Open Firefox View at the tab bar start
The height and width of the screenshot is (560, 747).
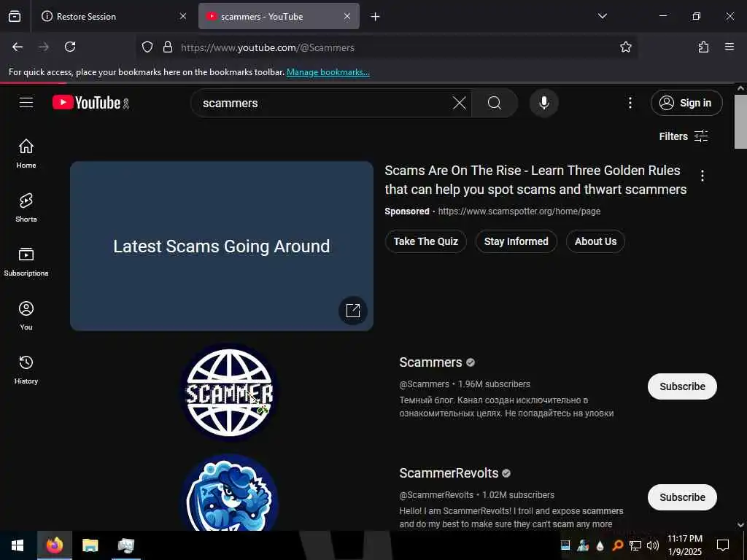click(15, 16)
